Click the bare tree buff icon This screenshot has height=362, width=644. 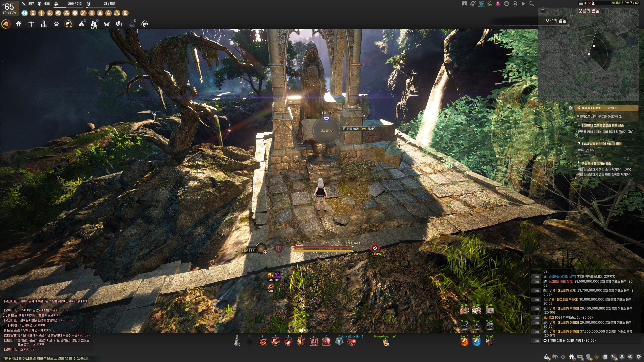[x=41, y=13]
